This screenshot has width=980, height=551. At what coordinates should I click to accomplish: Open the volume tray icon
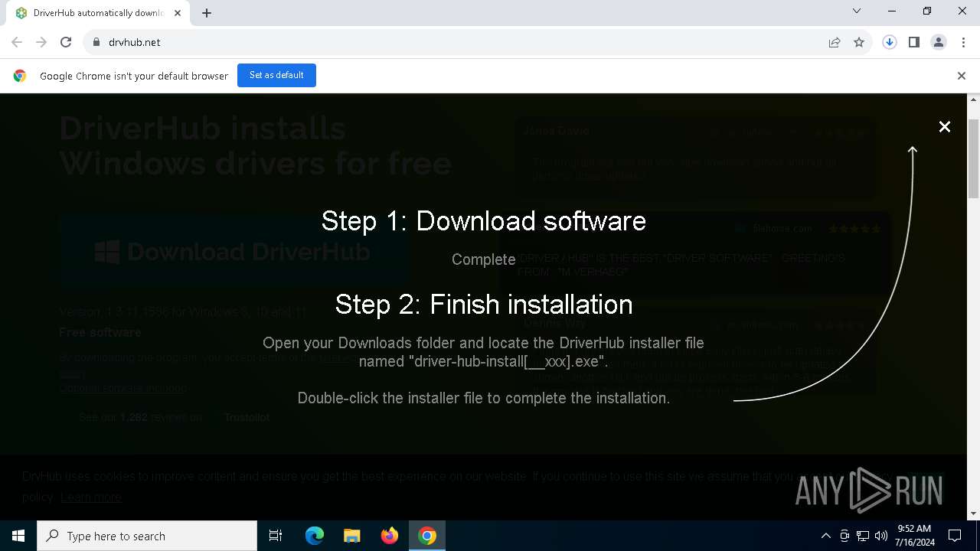coord(881,536)
